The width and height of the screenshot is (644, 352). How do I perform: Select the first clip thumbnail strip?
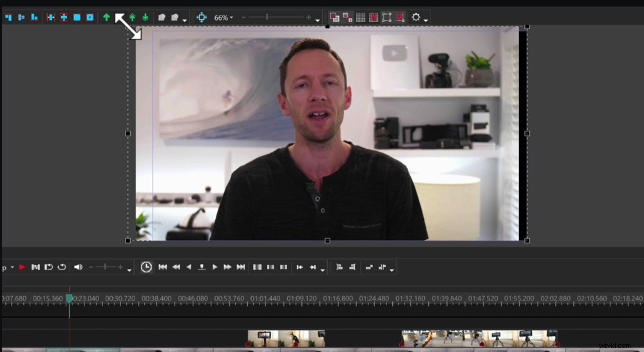[x=287, y=339]
